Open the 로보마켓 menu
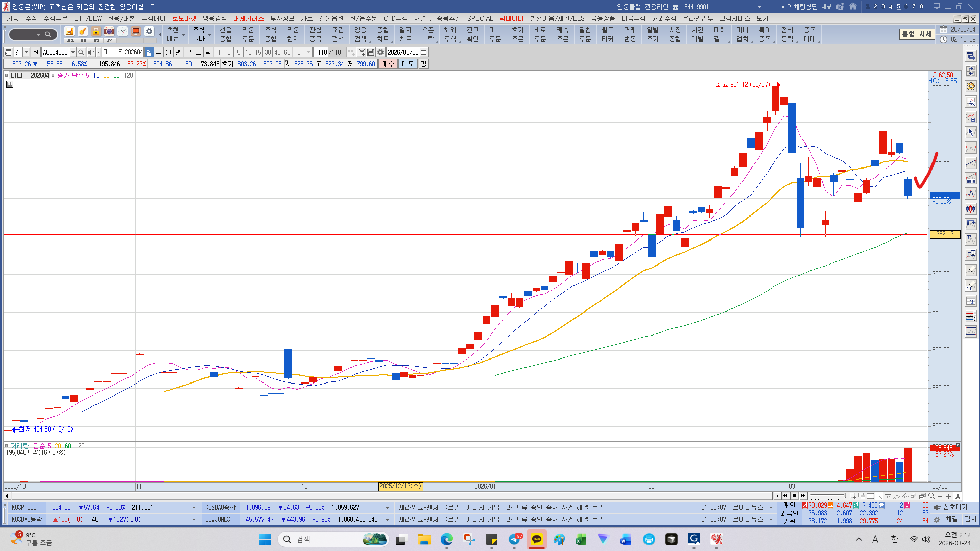 [184, 18]
